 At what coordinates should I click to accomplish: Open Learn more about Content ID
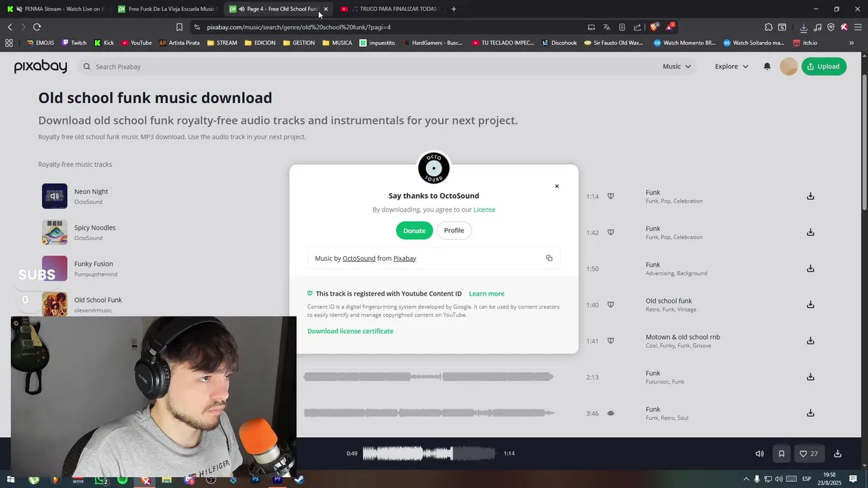tap(486, 293)
